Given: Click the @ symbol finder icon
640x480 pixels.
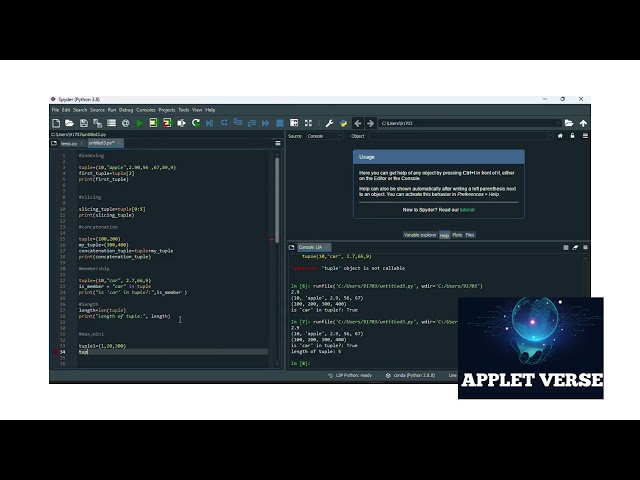Looking at the screenshot, I should coord(125,123).
